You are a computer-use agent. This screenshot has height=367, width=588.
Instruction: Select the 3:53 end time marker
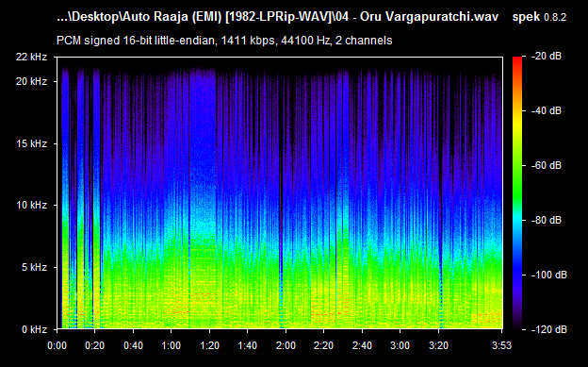tap(501, 345)
